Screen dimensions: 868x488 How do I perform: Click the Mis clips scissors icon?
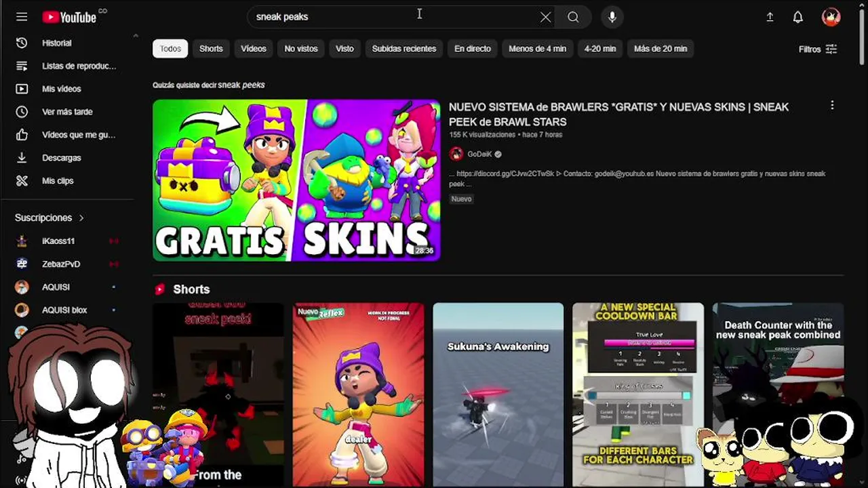[22, 181]
